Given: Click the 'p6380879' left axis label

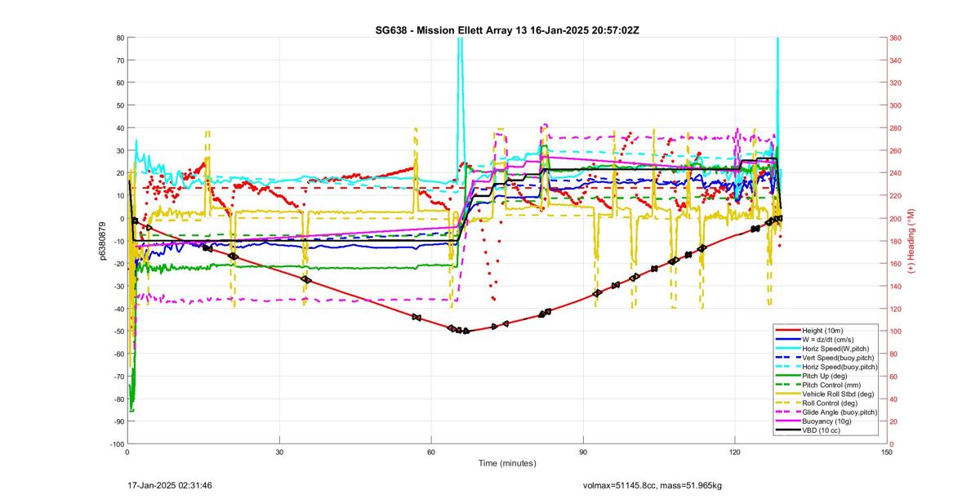Looking at the screenshot, I should 103,241.
